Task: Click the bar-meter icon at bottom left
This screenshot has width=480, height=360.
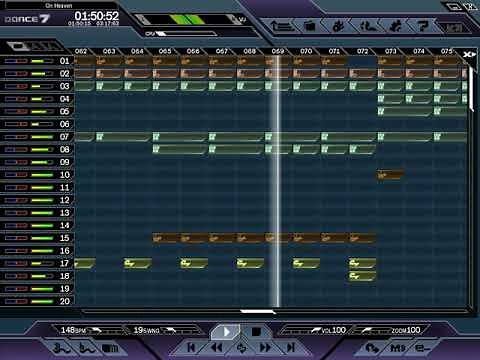Action: 110,349
